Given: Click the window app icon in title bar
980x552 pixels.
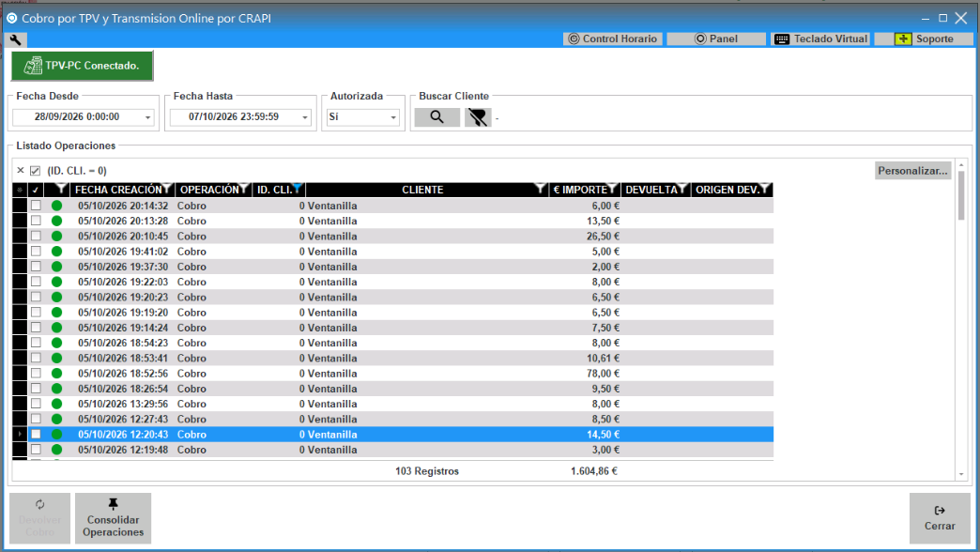Looking at the screenshot, I should pos(12,18).
